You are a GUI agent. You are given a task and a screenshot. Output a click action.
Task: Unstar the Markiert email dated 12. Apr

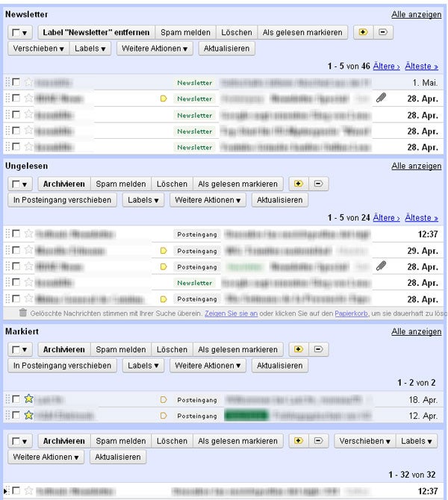(28, 415)
